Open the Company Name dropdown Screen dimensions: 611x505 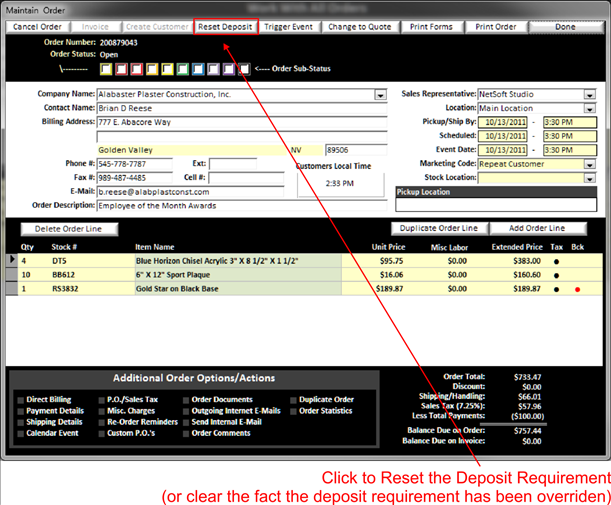click(380, 95)
